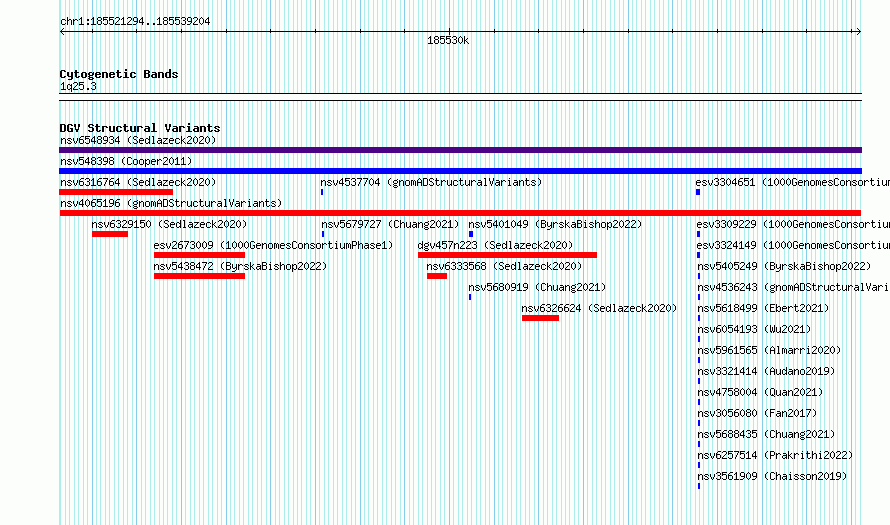Open nsv3056080 (Fan2017) label
The image size is (890, 525).
click(x=757, y=413)
